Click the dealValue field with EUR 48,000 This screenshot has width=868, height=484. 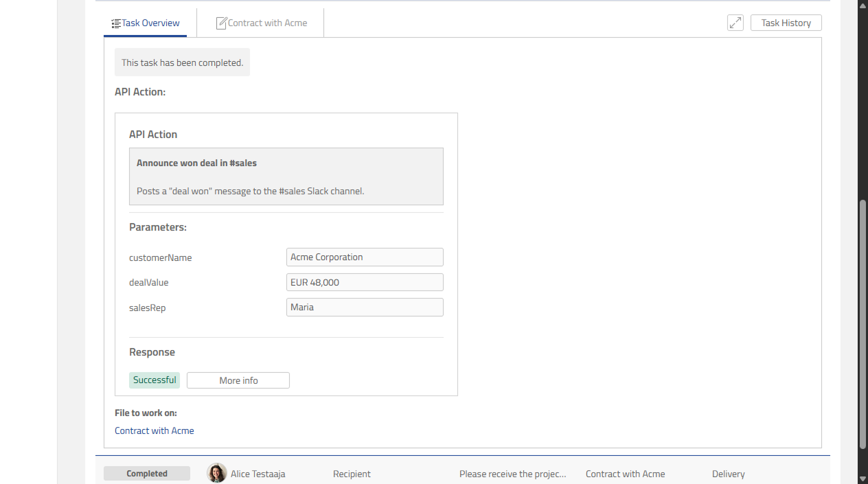pos(365,282)
